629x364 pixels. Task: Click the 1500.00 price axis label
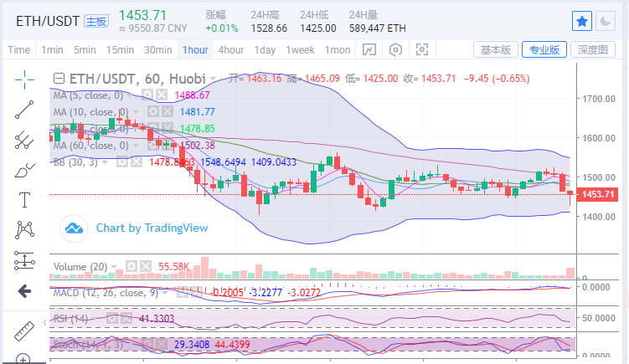point(599,177)
